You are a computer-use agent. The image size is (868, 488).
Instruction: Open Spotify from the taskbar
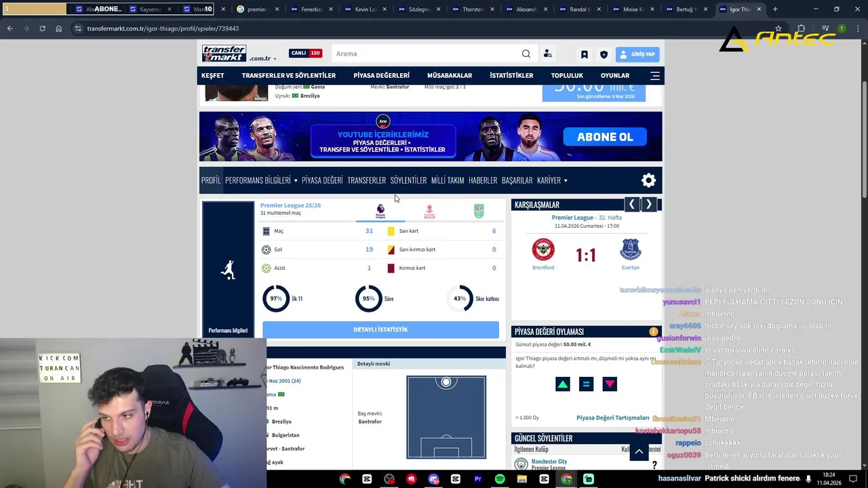coord(500,479)
